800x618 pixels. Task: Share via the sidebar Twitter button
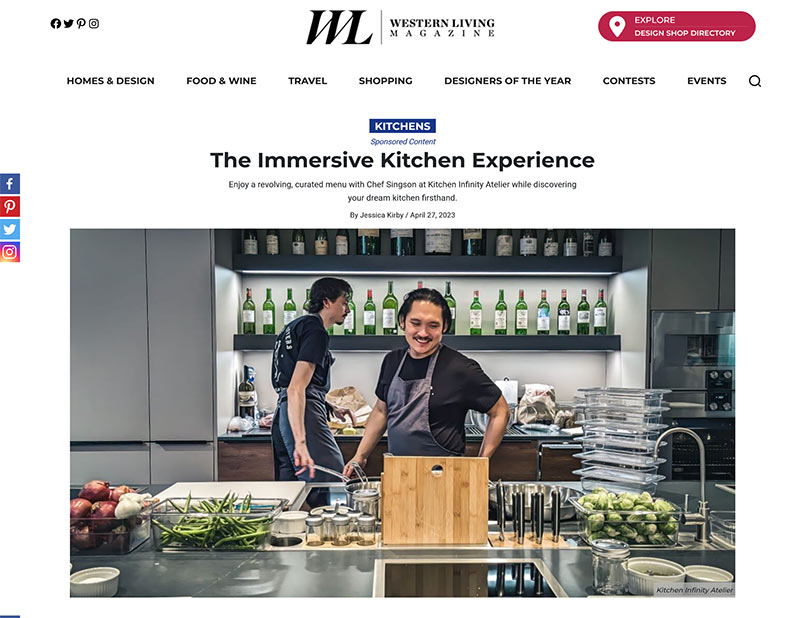click(10, 229)
